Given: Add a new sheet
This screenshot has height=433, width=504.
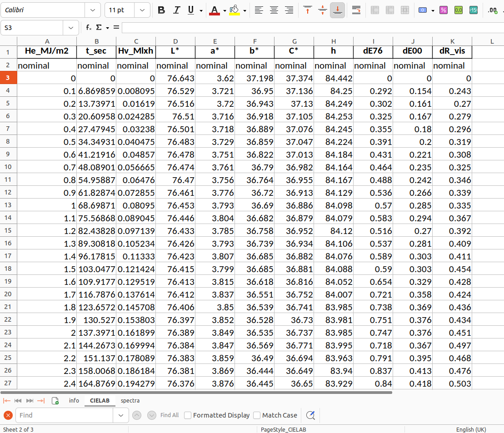Looking at the screenshot, I should point(55,401).
